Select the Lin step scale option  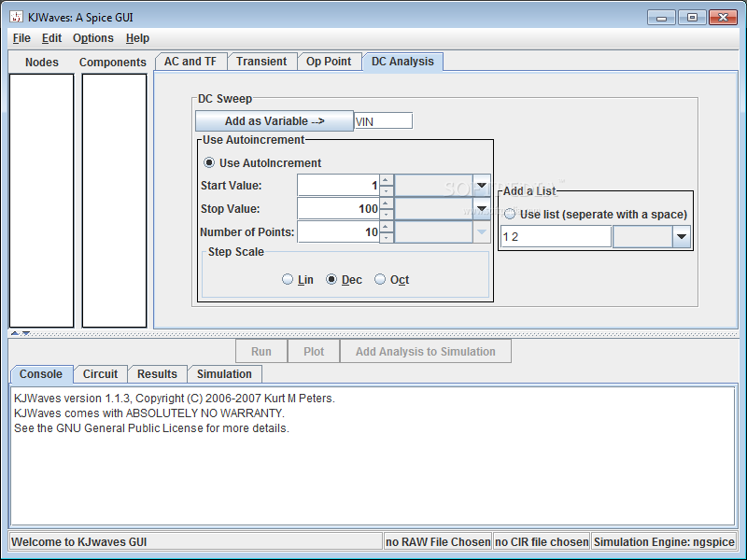[x=288, y=279]
